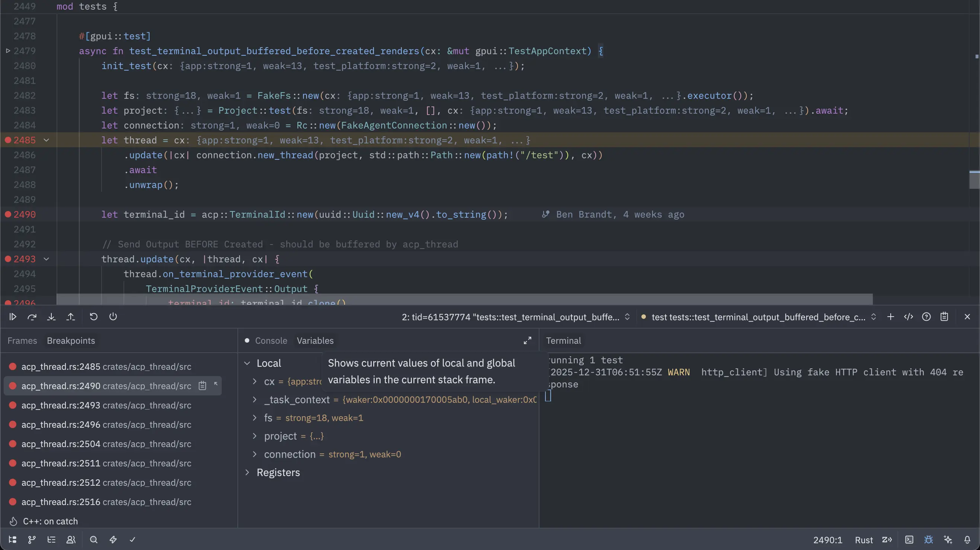Viewport: 980px width, 550px height.
Task: Expand the Registers section
Action: [x=248, y=472]
